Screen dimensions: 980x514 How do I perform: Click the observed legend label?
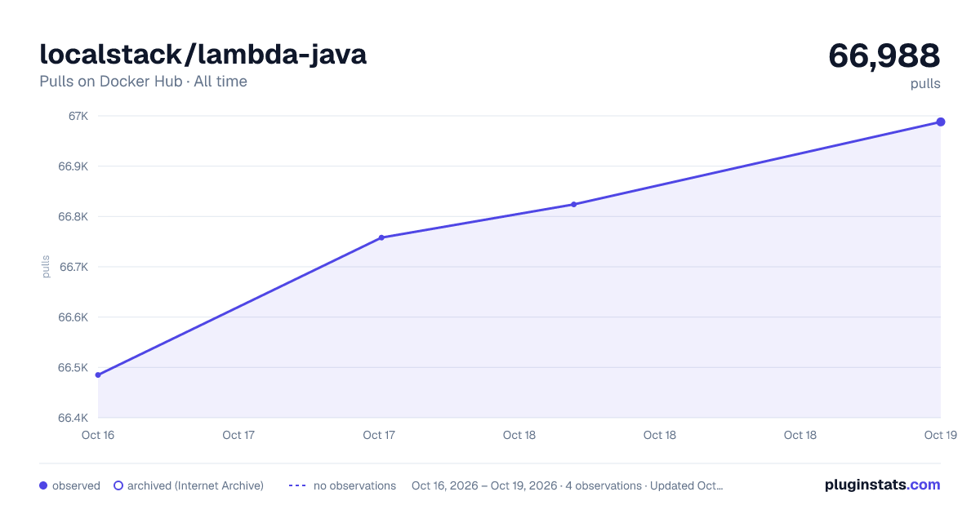click(x=76, y=485)
